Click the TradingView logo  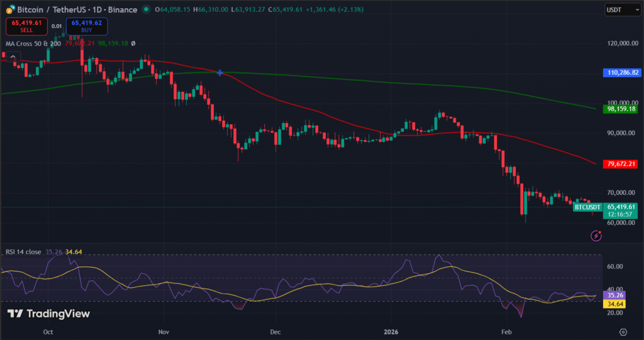tap(48, 314)
